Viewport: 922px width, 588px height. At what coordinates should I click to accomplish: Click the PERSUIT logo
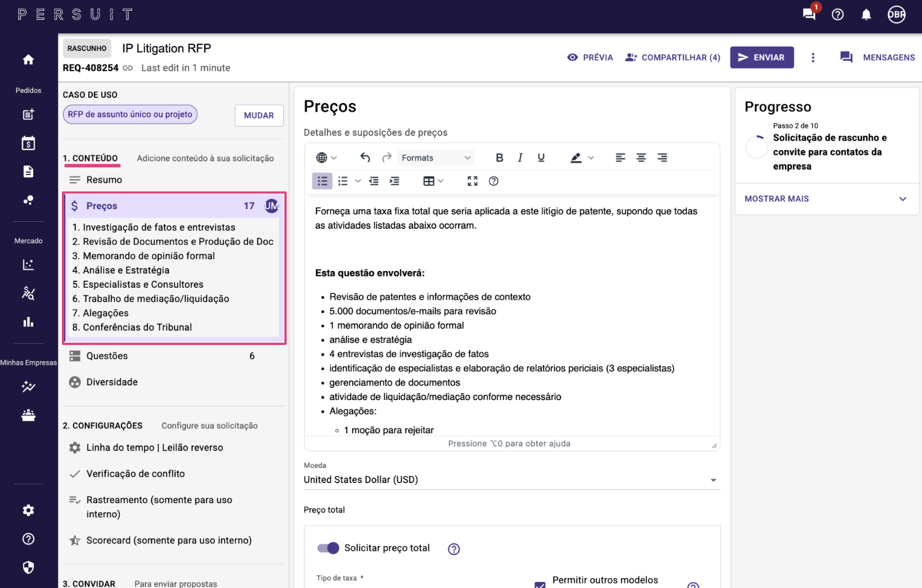click(x=75, y=14)
